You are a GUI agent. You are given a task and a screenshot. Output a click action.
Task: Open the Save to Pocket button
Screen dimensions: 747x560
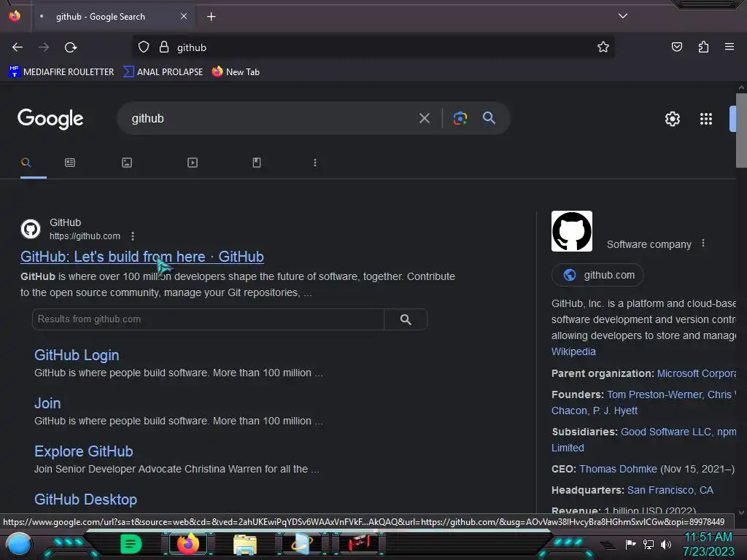point(676,47)
